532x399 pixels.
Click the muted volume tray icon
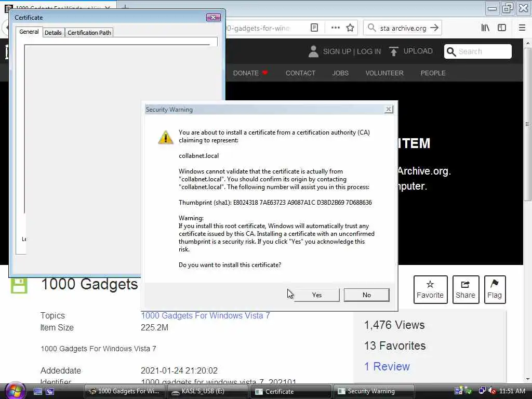492,391
